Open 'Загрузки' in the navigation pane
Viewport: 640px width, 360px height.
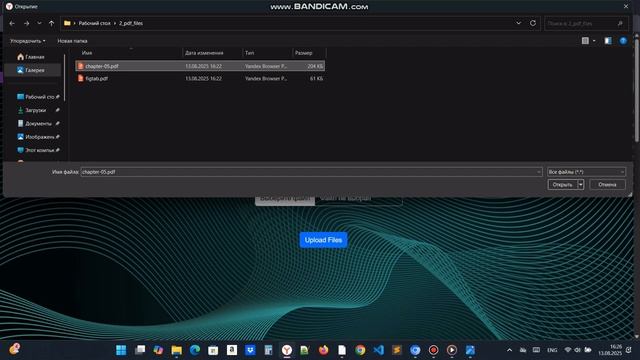(38, 110)
